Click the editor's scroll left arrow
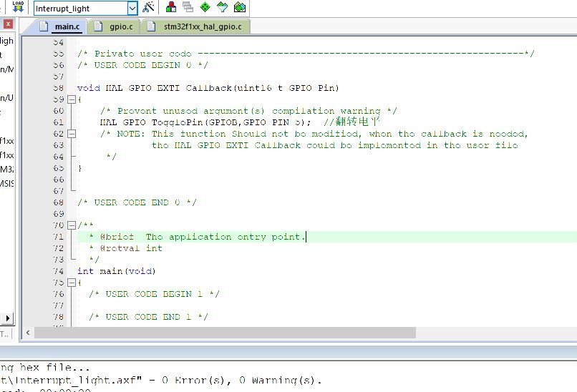 pyautogui.click(x=28, y=333)
